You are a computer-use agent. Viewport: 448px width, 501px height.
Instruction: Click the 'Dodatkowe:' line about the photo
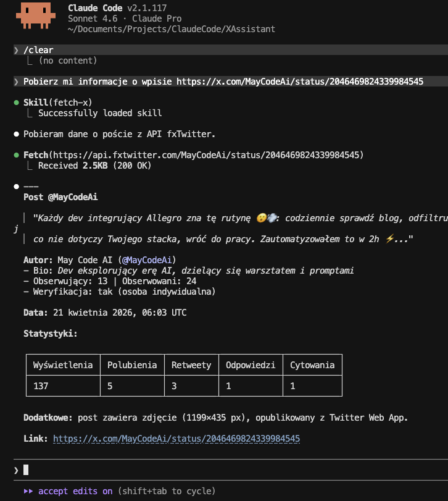point(216,418)
